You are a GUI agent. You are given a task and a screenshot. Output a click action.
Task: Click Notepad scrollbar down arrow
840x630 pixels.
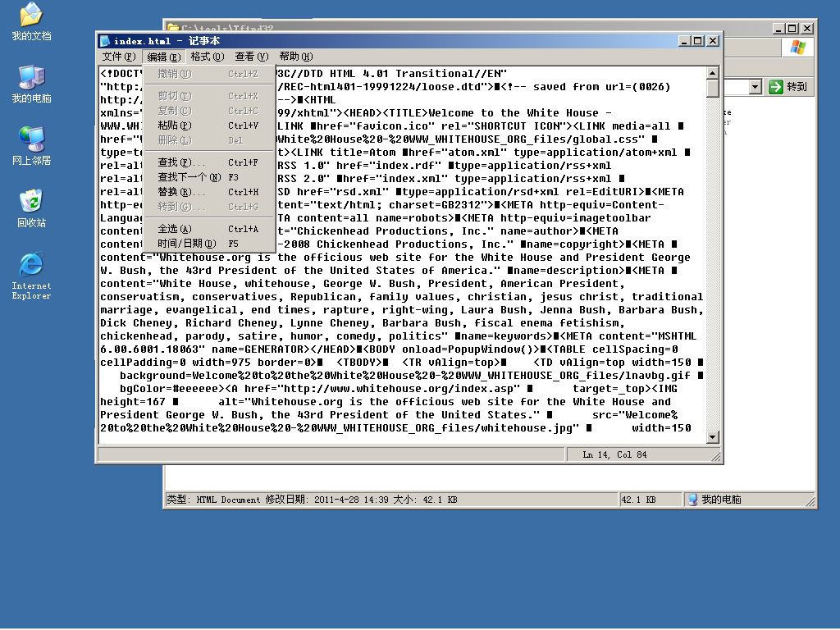tap(713, 437)
